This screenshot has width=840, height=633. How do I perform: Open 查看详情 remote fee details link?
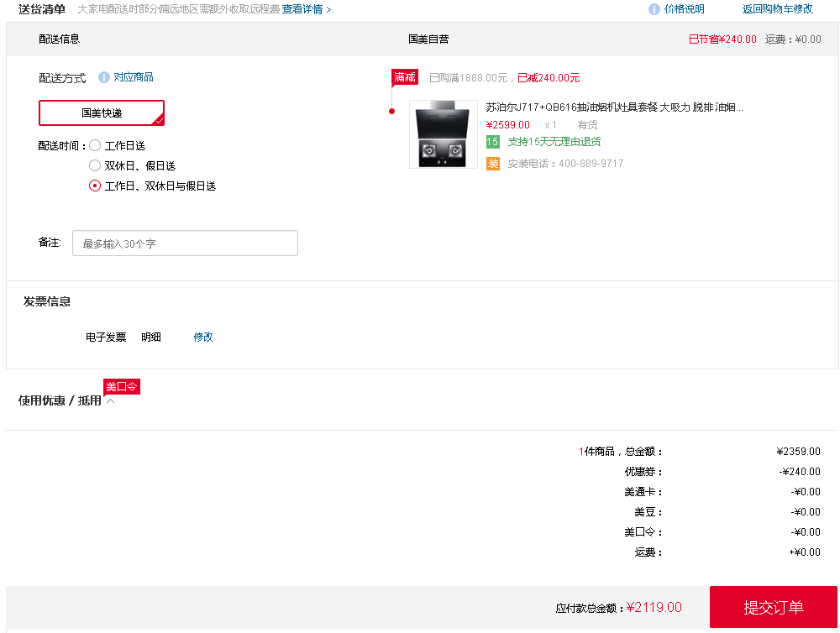[x=307, y=9]
